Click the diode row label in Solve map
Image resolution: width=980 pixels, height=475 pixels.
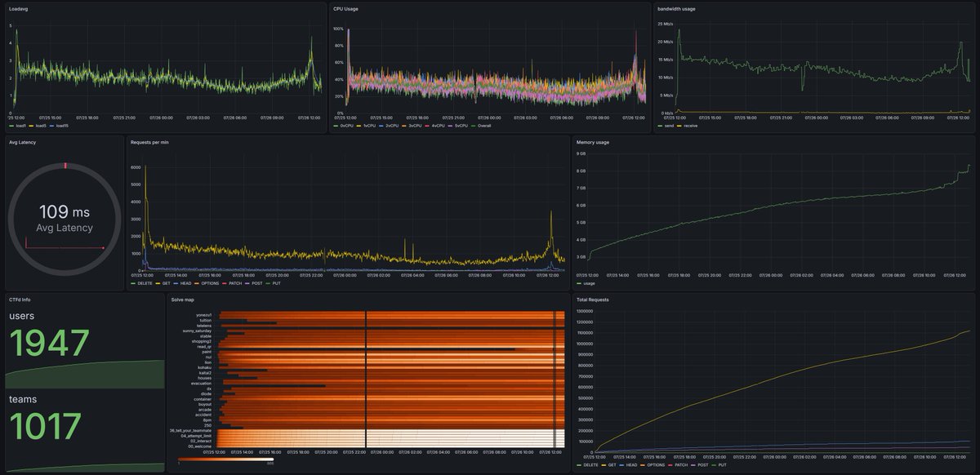[206, 394]
